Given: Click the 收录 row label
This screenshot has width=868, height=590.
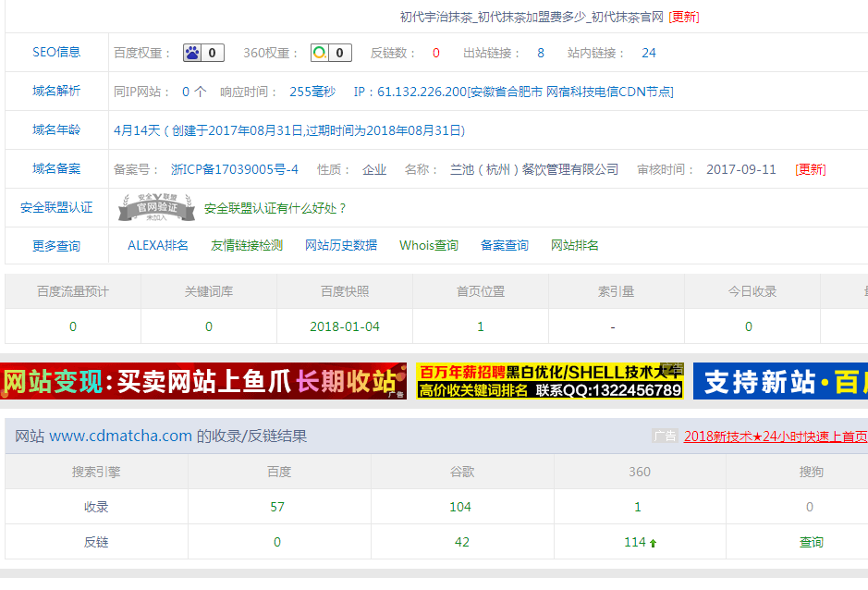Looking at the screenshot, I should [96, 507].
